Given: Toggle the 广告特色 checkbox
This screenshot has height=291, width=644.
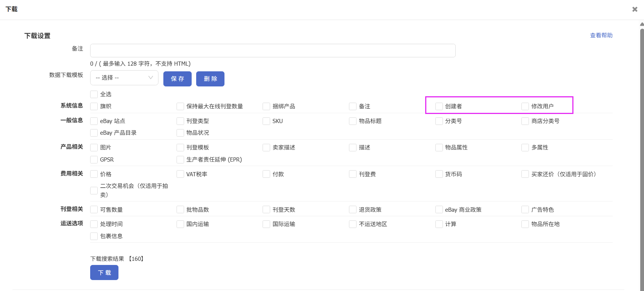Looking at the screenshot, I should 525,209.
